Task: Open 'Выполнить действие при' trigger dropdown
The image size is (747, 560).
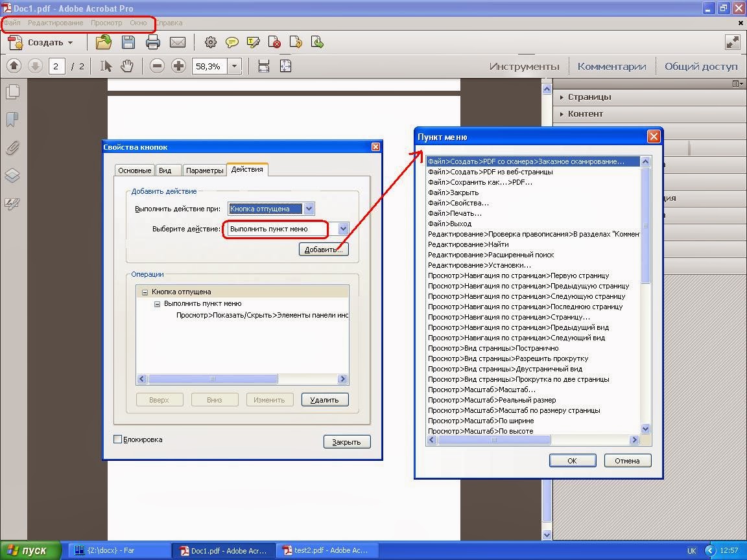Action: pyautogui.click(x=309, y=209)
